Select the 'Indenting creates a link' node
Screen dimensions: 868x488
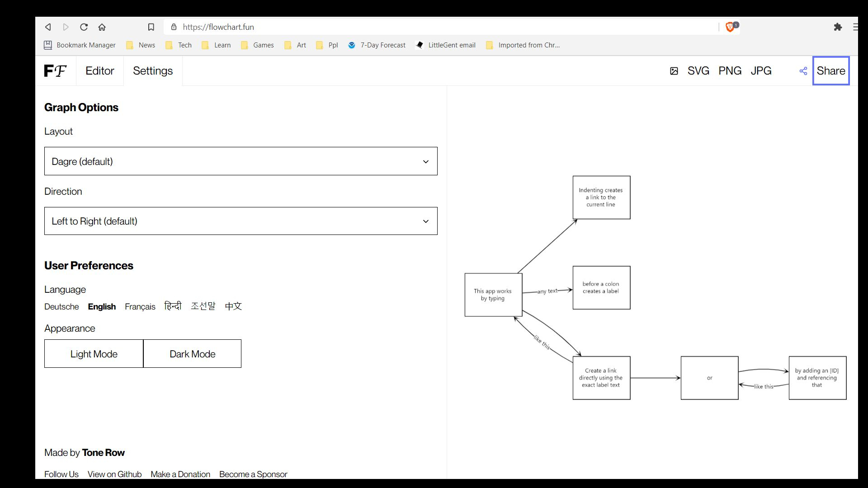click(x=601, y=197)
